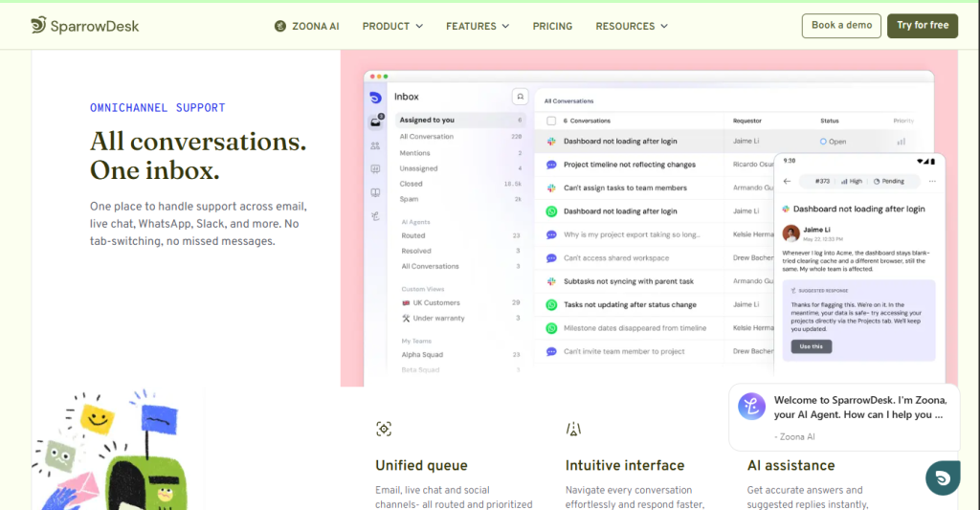Click ticket number #373 tag
This screenshot has height=510, width=980.
click(822, 181)
